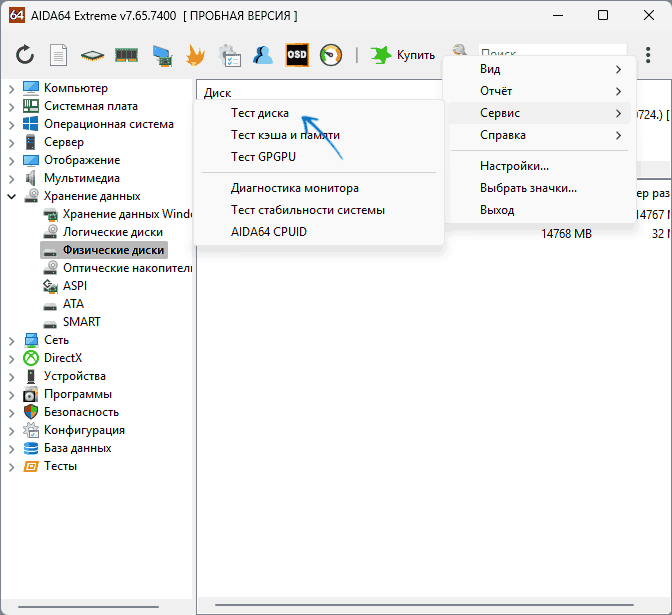
Task: Expand the Отображение tree node
Action: point(12,161)
